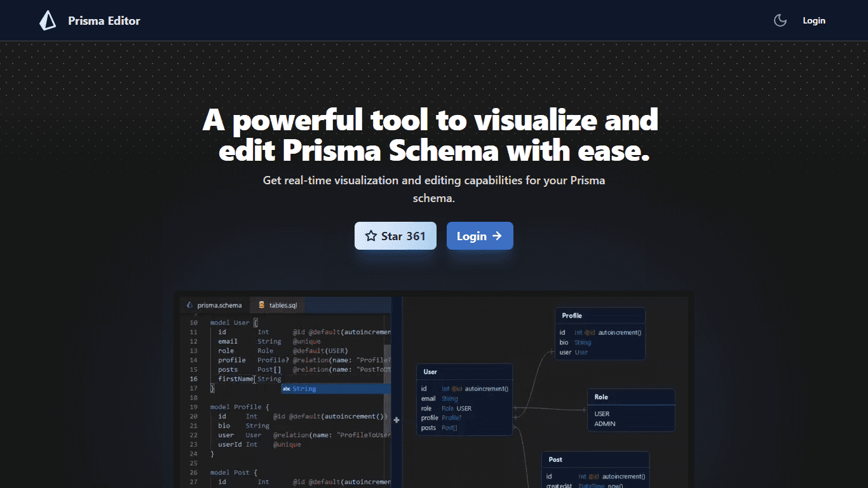The height and width of the screenshot is (488, 868).
Task: Click the blue Login arrow button
Action: tap(480, 236)
